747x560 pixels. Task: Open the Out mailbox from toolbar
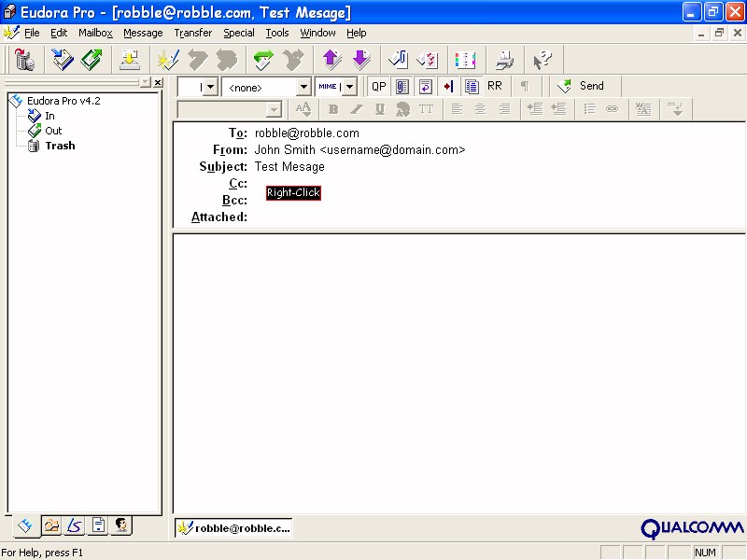(x=92, y=60)
